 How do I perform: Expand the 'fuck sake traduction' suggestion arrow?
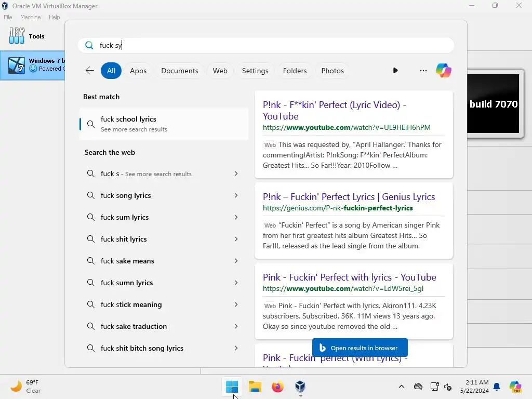pyautogui.click(x=236, y=326)
